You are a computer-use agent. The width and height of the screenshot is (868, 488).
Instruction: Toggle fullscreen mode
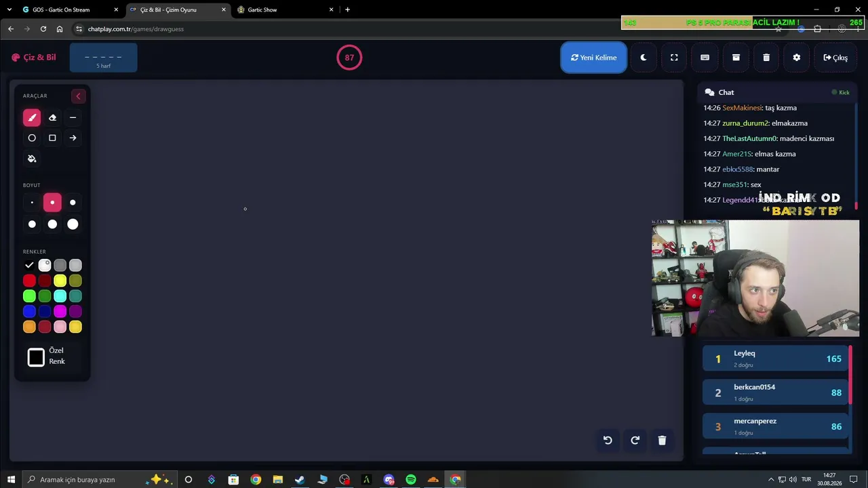click(x=674, y=58)
